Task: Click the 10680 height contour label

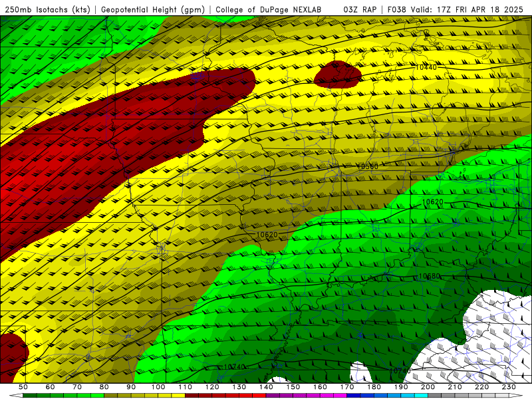Action: [x=429, y=276]
